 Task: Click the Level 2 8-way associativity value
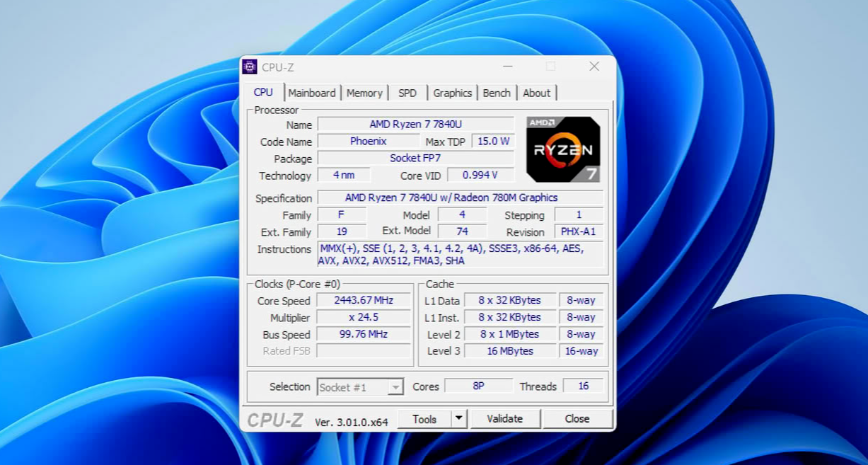coord(581,334)
